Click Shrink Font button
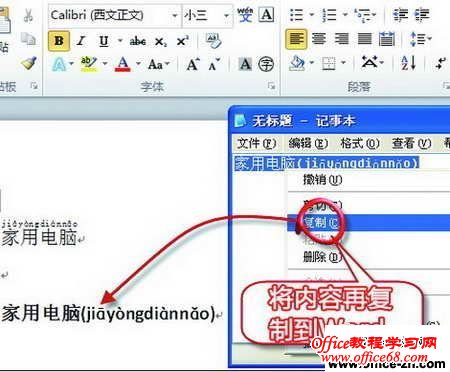Viewport: 450px width, 372px height. coord(214,64)
